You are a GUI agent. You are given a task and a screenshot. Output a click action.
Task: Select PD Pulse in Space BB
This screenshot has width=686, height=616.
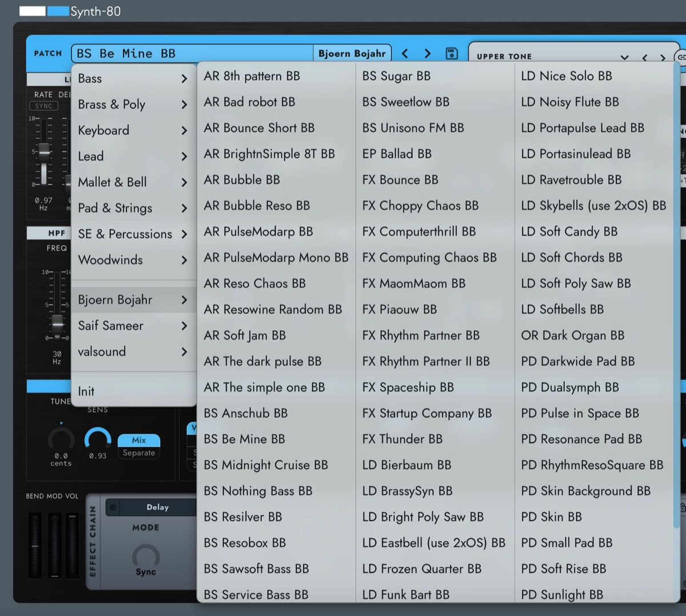593,413
